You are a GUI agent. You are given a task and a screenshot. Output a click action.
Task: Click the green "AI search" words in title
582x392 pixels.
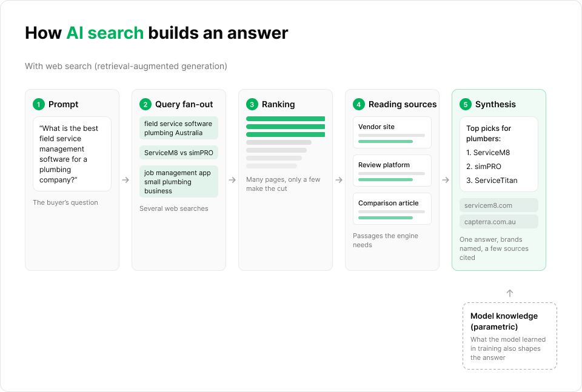[x=105, y=33]
